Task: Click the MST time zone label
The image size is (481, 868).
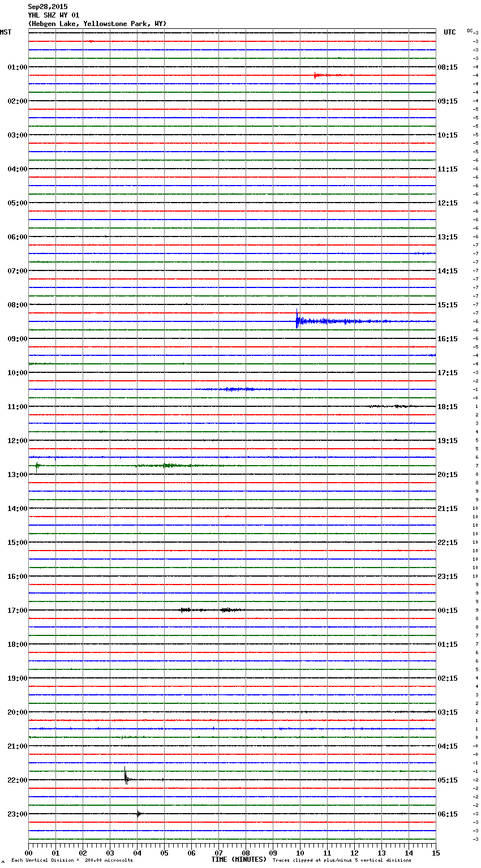Action: point(6,32)
